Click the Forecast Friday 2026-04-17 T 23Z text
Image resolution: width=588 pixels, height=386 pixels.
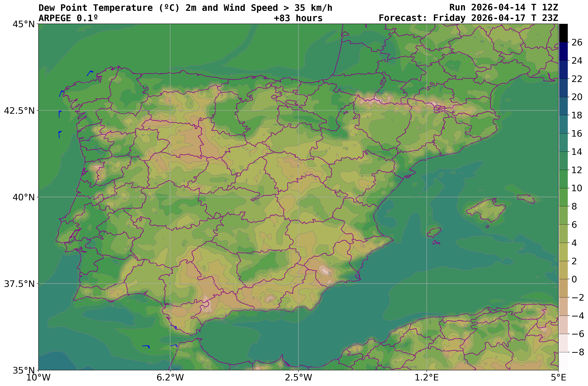point(468,18)
